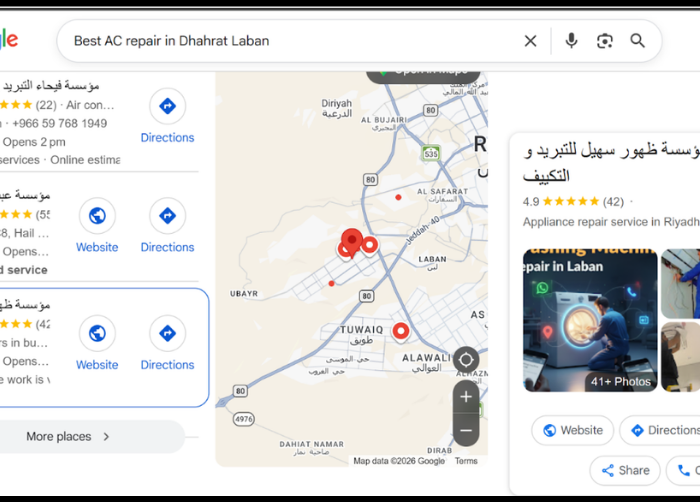Open website of the highlighted third listing
700x502 pixels.
tap(97, 343)
